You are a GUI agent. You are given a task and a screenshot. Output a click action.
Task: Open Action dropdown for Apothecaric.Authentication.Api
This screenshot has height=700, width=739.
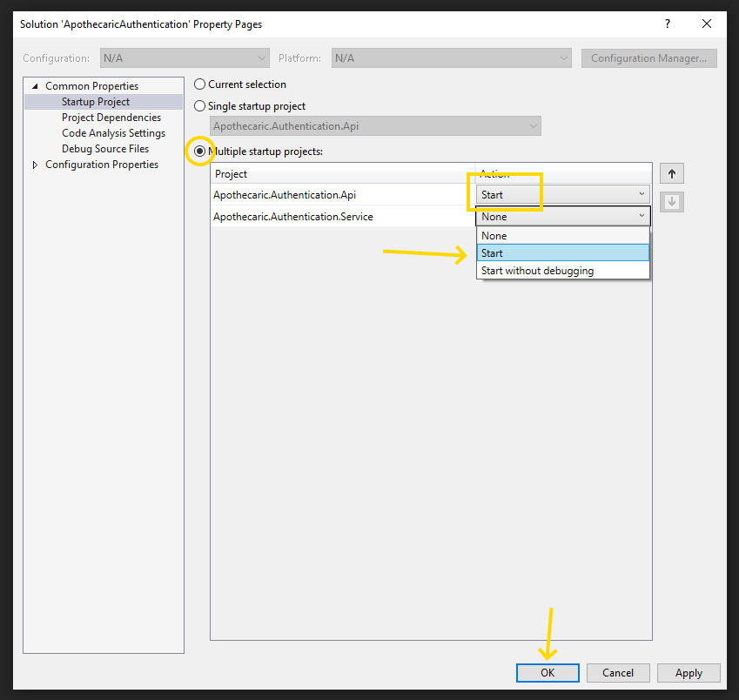(x=562, y=195)
